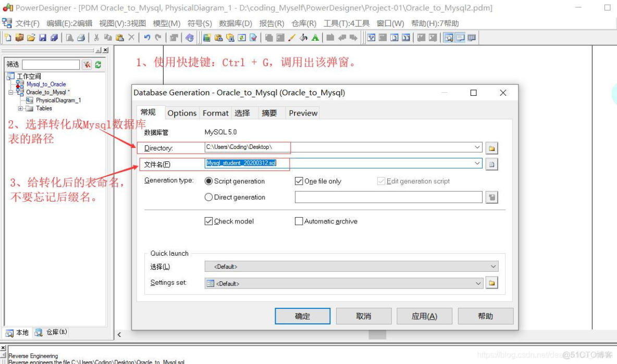Switch to the 仓库(R) browser tab
Image resolution: width=617 pixels, height=364 pixels.
51,333
